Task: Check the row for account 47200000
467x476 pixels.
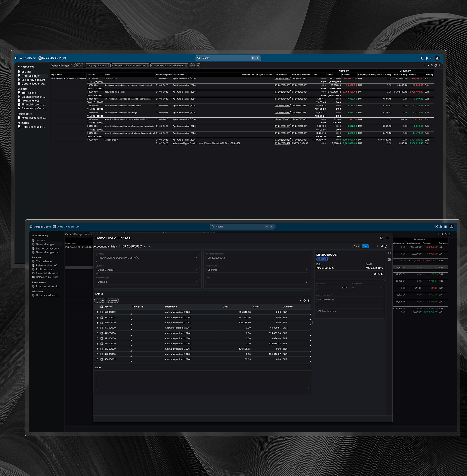Action: click(x=102, y=349)
